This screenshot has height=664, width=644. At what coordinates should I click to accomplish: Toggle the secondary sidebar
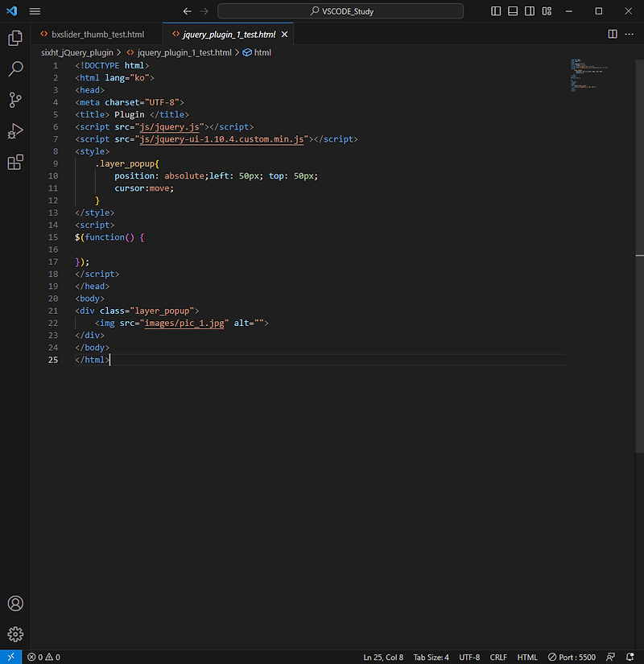point(530,10)
